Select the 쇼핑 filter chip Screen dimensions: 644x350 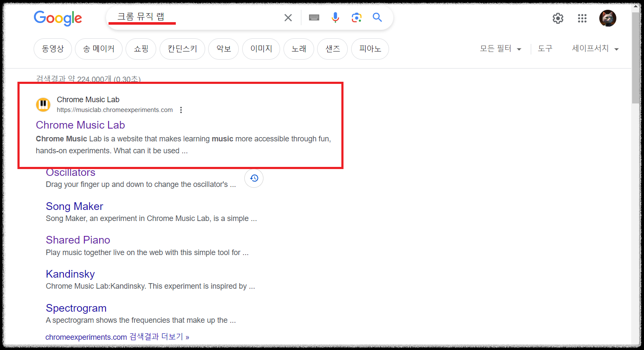[x=141, y=49]
